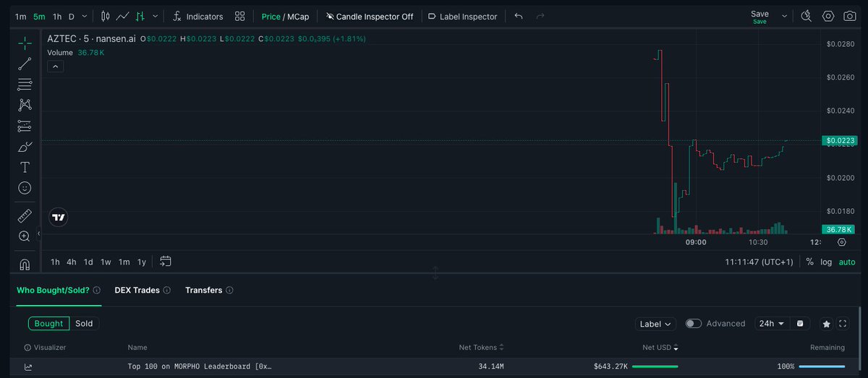868x378 pixels.
Task: Open the Fibonacci retracement tools
Action: 25,84
